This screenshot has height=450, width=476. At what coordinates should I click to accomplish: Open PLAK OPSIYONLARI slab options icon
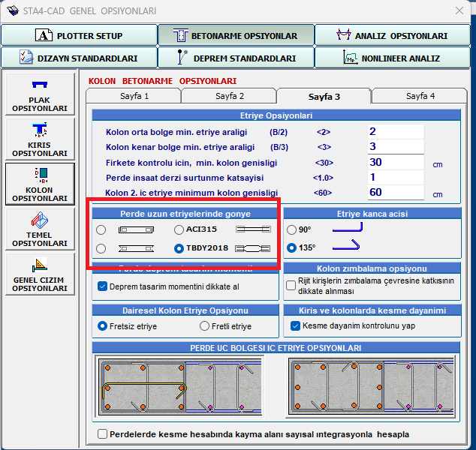click(x=39, y=94)
